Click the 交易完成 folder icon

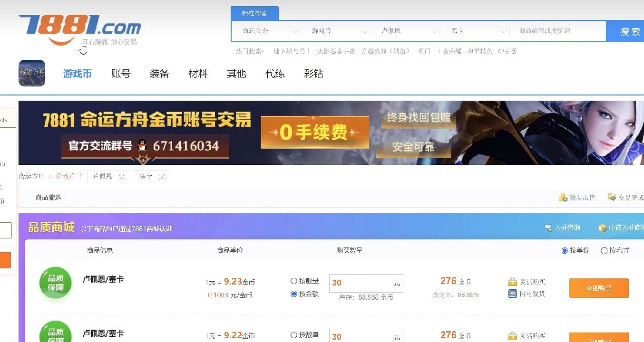point(613,197)
